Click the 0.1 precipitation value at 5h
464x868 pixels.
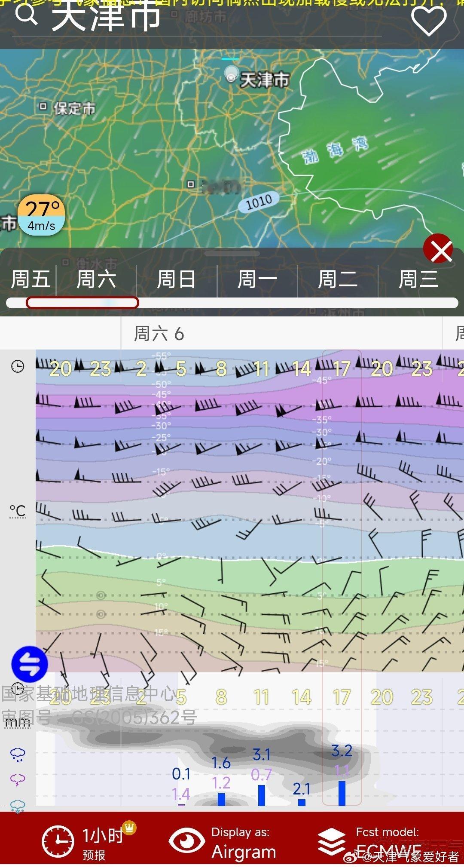pyautogui.click(x=181, y=774)
